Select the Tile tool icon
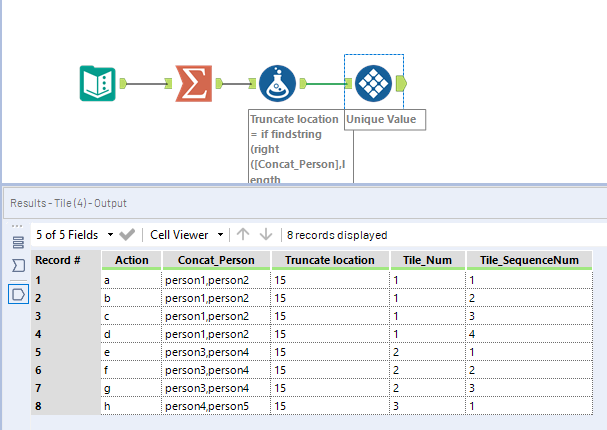The image size is (607, 430). (x=373, y=84)
